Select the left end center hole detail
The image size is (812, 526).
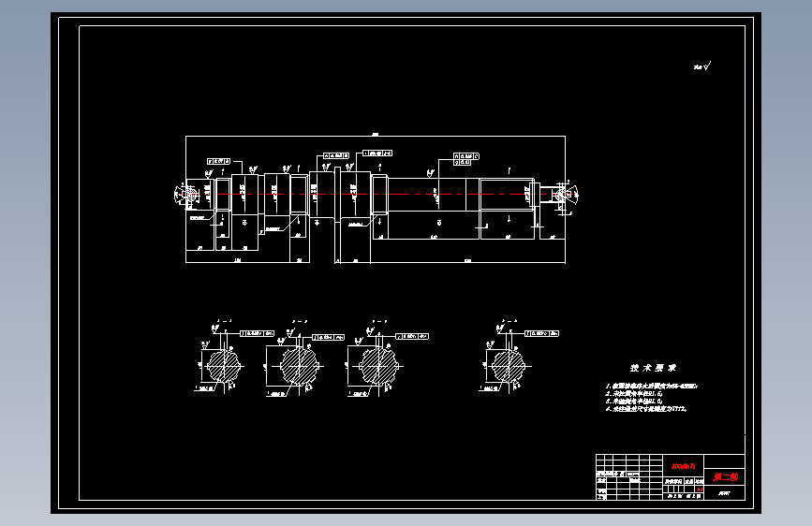click(186, 194)
